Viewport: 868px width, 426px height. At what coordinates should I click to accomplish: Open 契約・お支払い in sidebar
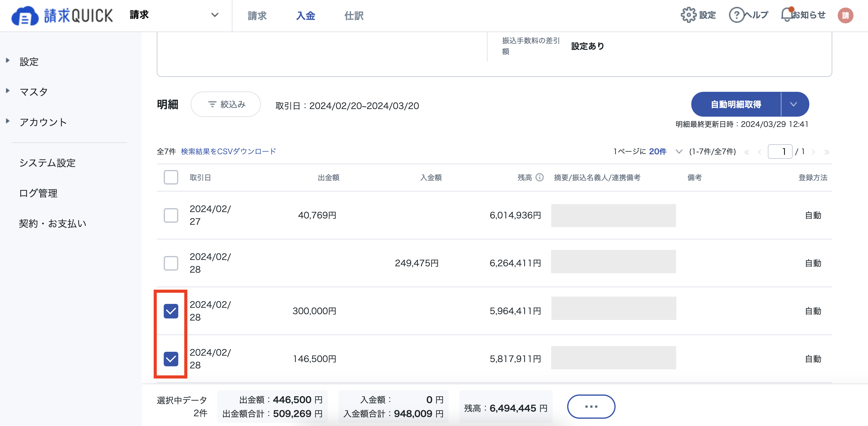53,224
